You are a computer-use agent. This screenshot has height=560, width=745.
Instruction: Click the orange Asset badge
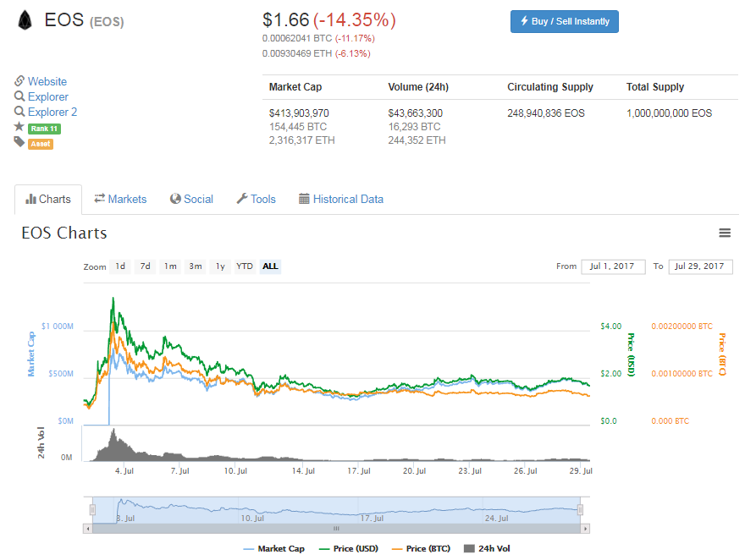[x=41, y=144]
